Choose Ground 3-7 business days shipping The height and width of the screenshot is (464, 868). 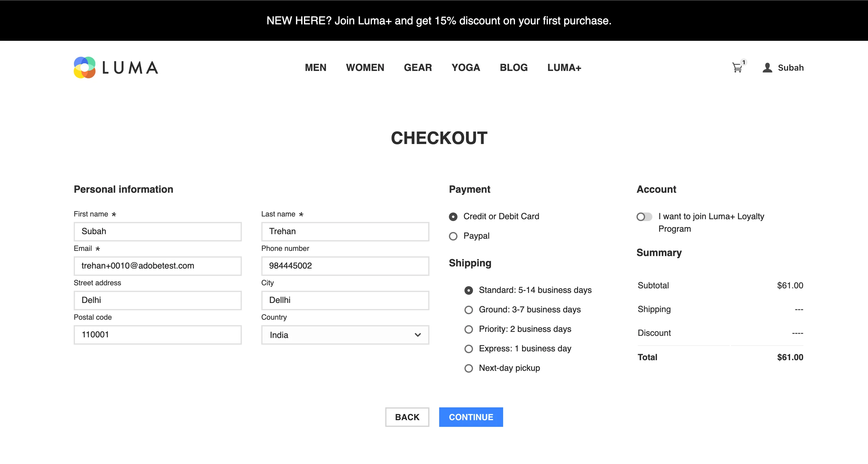pyautogui.click(x=469, y=310)
